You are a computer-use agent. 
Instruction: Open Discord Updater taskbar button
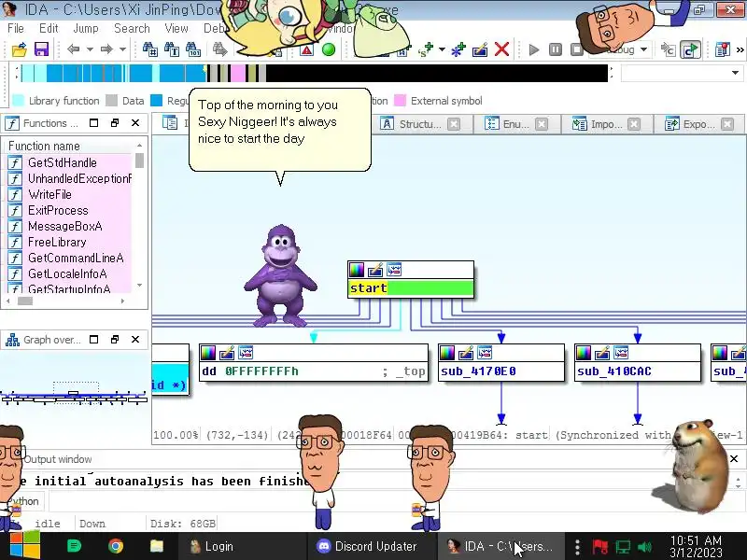click(x=371, y=546)
